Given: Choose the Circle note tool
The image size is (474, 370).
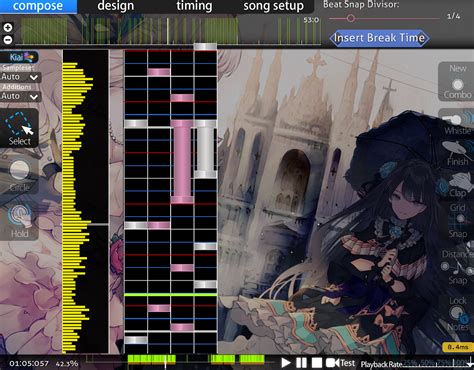Looking at the screenshot, I should (19, 175).
